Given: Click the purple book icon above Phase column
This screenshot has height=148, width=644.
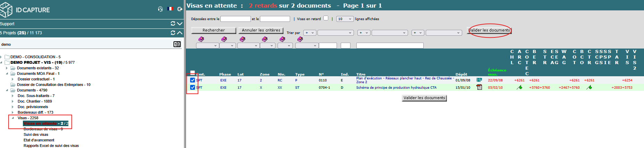Looking at the screenshot, I should tap(224, 39).
